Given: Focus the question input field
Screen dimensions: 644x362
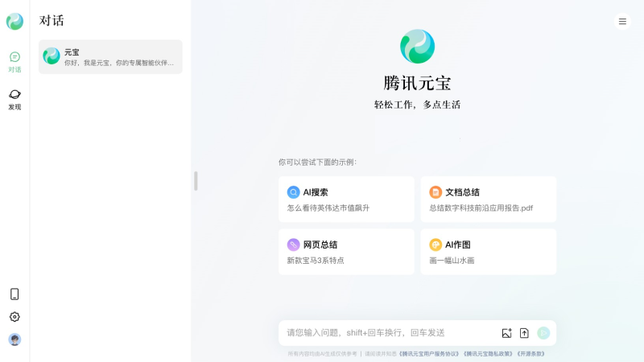Looking at the screenshot, I should pyautogui.click(x=386, y=332).
